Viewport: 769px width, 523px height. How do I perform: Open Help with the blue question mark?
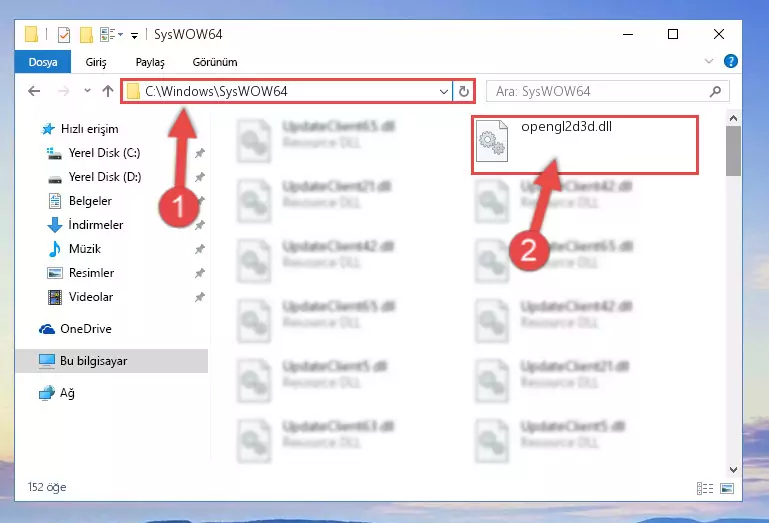(731, 61)
